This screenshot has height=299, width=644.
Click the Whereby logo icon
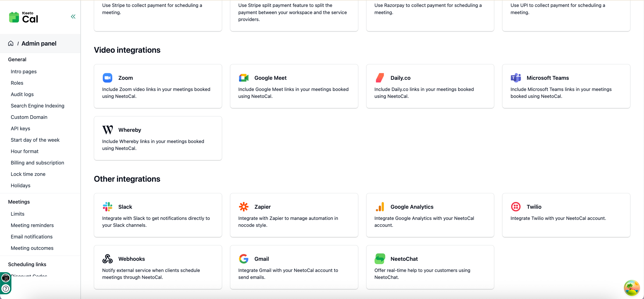point(108,130)
